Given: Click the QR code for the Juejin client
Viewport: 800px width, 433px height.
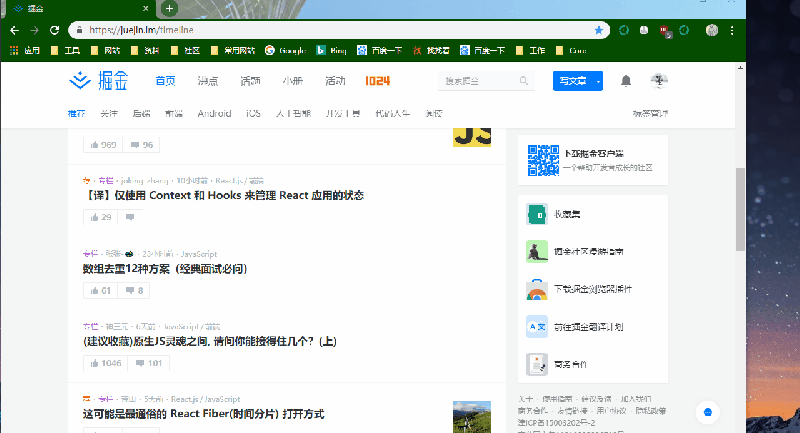Looking at the screenshot, I should [543, 160].
